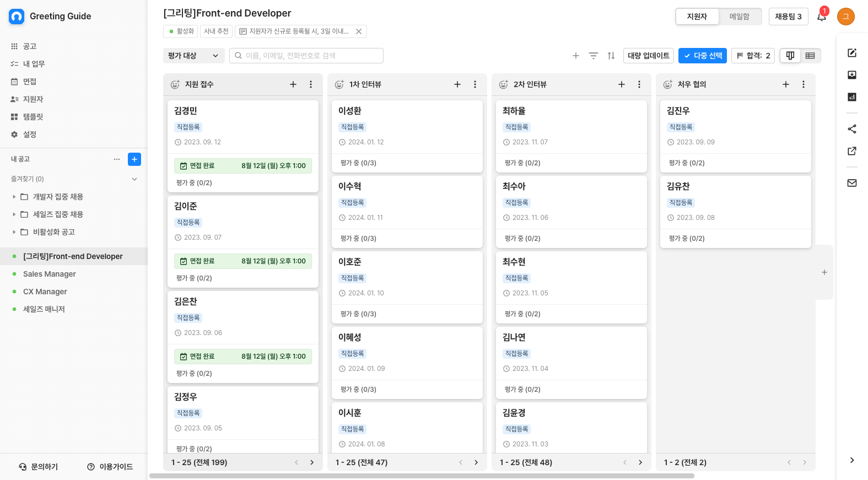The image size is (868, 480).
Task: Add a new stage column with plus
Action: pos(824,272)
